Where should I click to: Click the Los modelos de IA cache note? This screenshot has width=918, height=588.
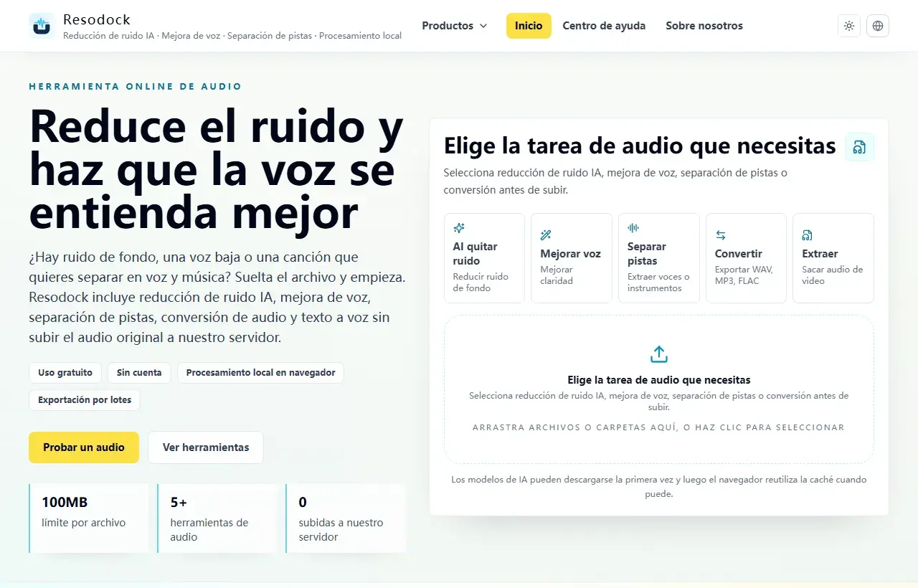click(659, 487)
